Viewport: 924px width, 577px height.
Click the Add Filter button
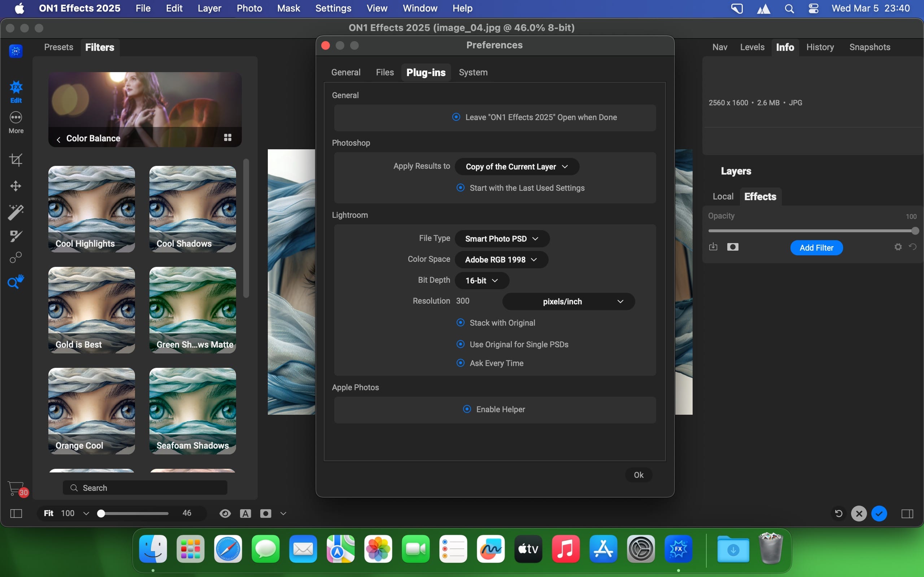tap(816, 248)
